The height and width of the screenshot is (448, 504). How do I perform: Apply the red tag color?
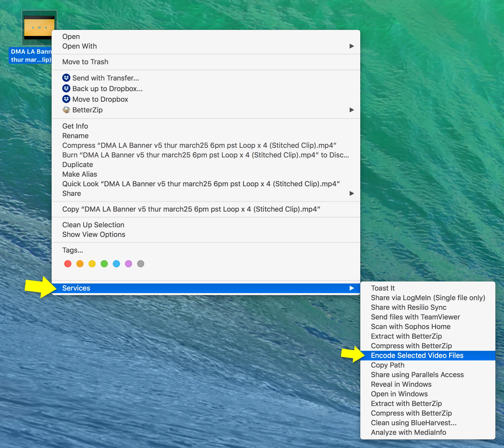[x=68, y=264]
